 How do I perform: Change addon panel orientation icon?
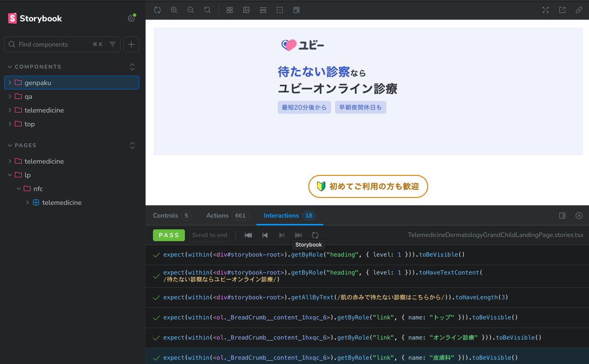click(x=562, y=215)
